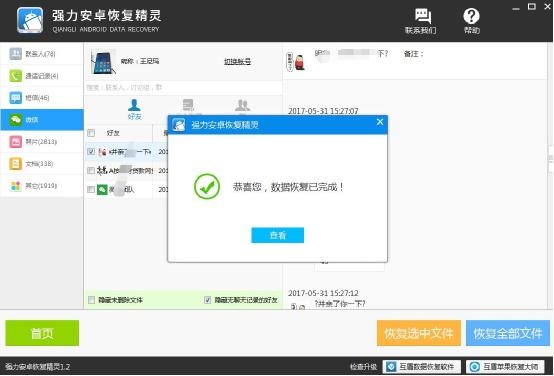Click the 2017-05-31 15:27:12 timestamp

[x=323, y=293]
